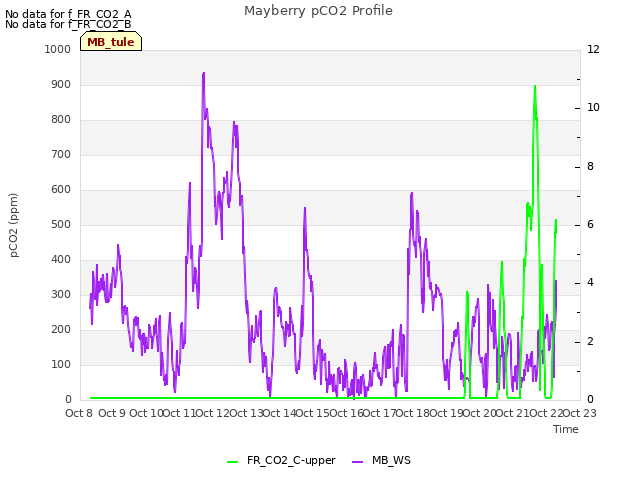Select the MB_WS legend label
Image resolution: width=640 pixels, height=480 pixels.
pyautogui.click(x=391, y=460)
